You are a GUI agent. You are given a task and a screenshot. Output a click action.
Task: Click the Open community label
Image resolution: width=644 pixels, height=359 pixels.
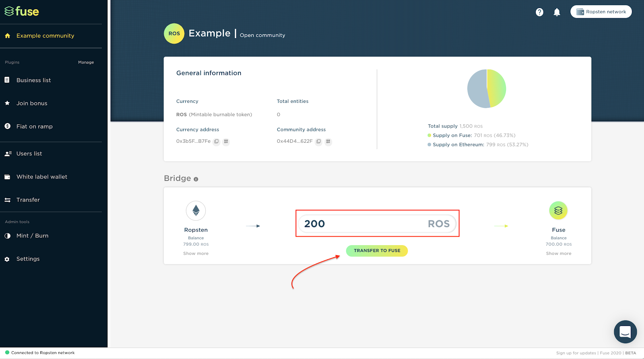point(262,35)
